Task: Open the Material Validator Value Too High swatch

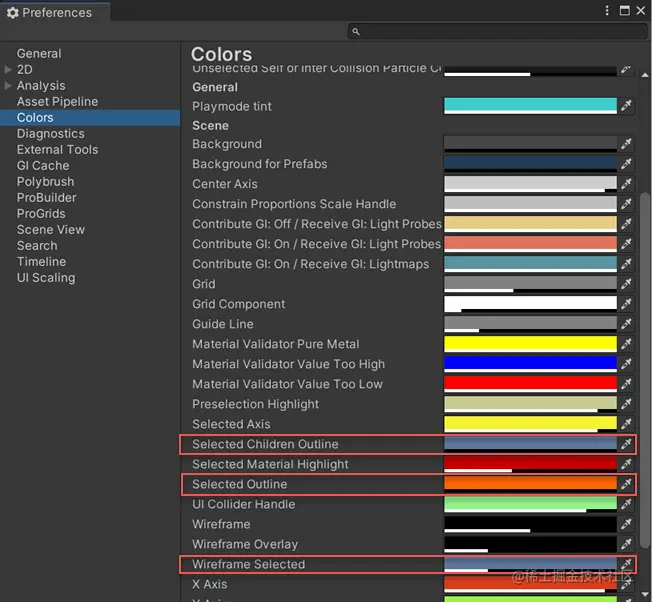Action: (530, 364)
